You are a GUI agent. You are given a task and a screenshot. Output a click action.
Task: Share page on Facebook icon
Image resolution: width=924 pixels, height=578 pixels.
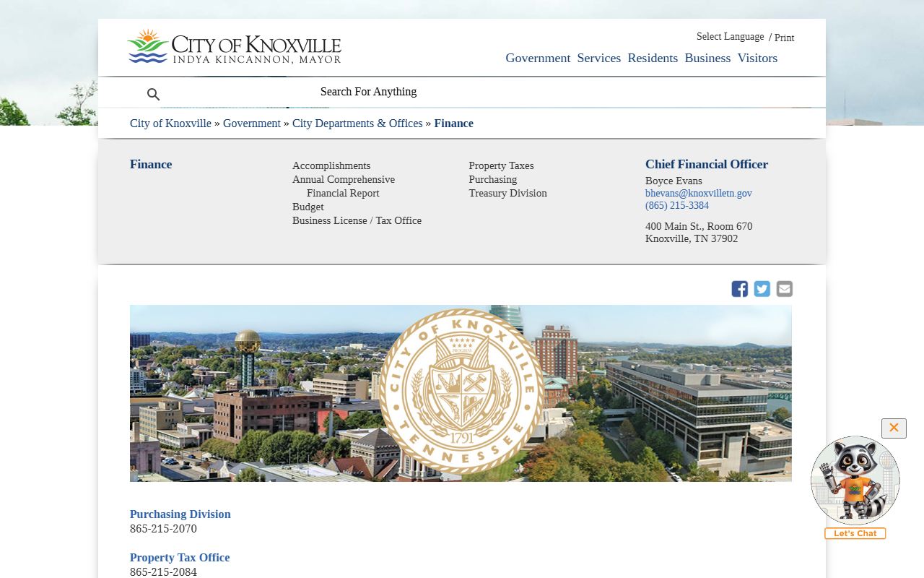(x=739, y=289)
